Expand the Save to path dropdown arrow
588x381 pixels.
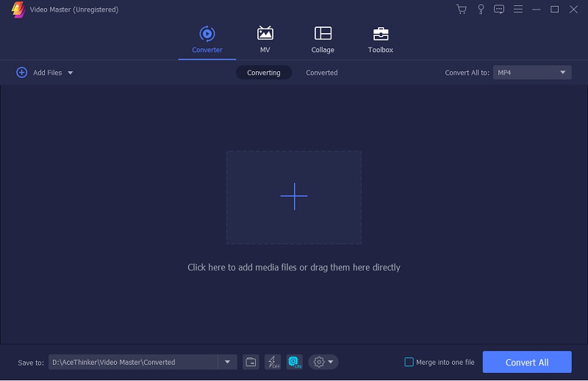pyautogui.click(x=227, y=362)
